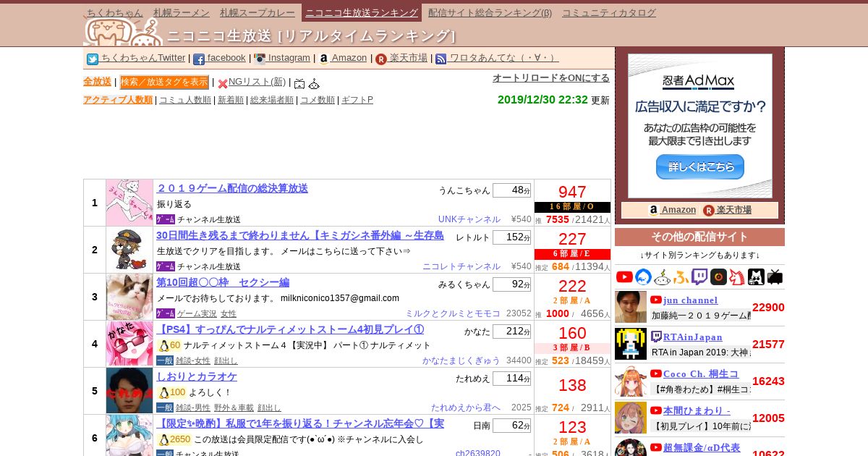Click the Amazon icon under the AdMax ad

pos(654,210)
